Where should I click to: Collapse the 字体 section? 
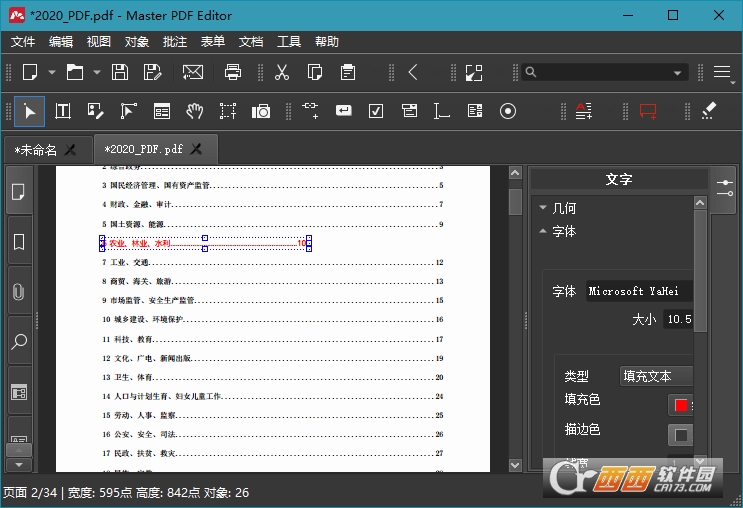(558, 231)
